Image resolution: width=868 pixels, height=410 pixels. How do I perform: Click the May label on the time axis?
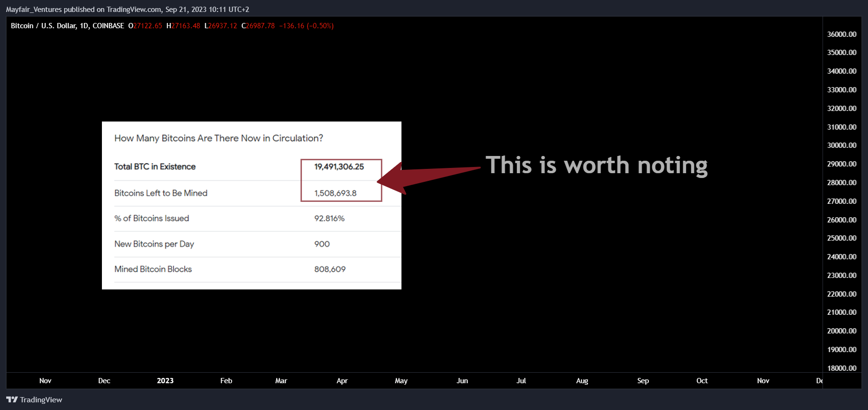click(x=401, y=381)
